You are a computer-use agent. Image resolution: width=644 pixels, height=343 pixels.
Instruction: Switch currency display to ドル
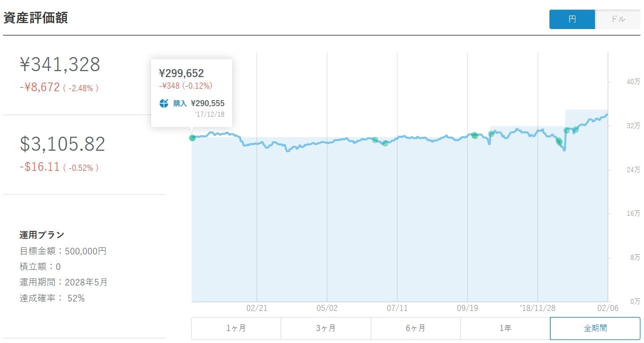point(618,20)
